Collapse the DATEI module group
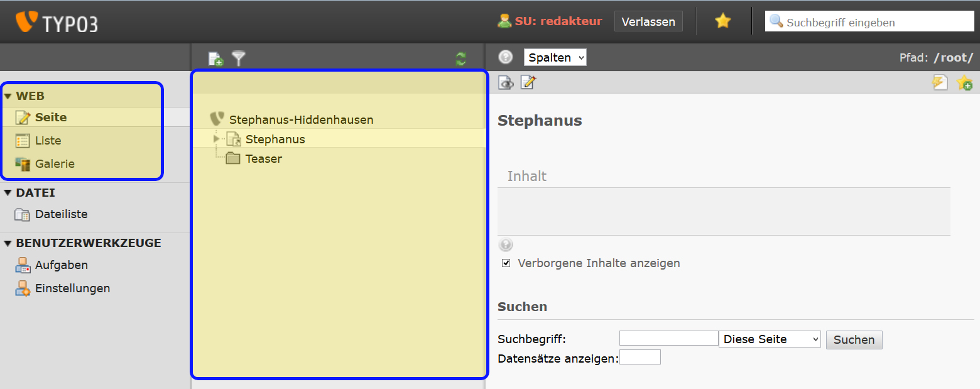 click(x=8, y=193)
